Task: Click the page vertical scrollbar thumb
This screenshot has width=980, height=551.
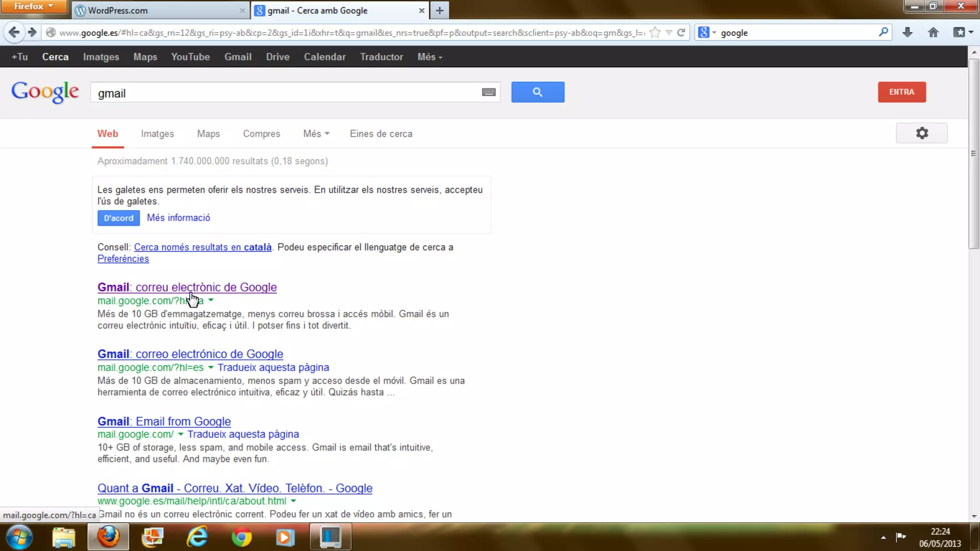Action: (973, 153)
